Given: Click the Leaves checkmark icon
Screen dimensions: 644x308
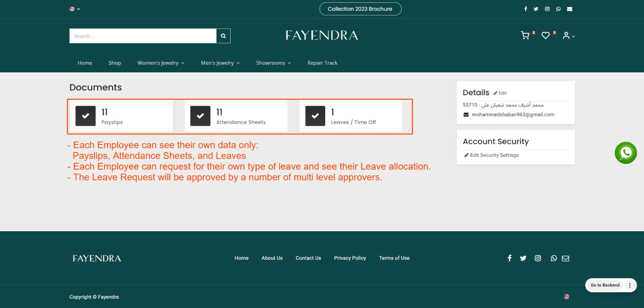Looking at the screenshot, I should 315,116.
